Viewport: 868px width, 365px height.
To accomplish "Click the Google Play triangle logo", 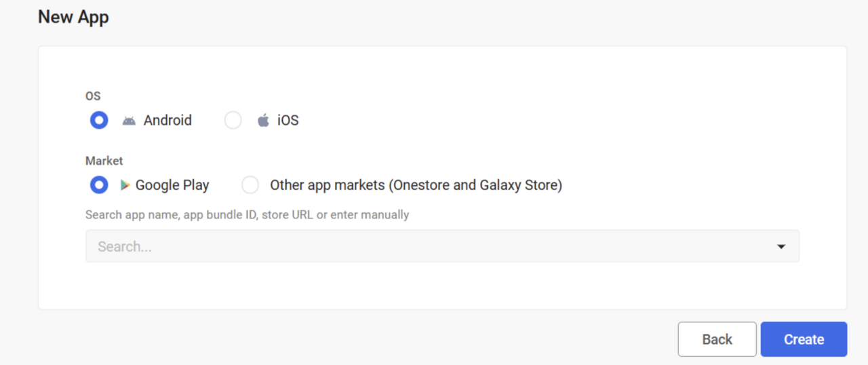I will (125, 185).
